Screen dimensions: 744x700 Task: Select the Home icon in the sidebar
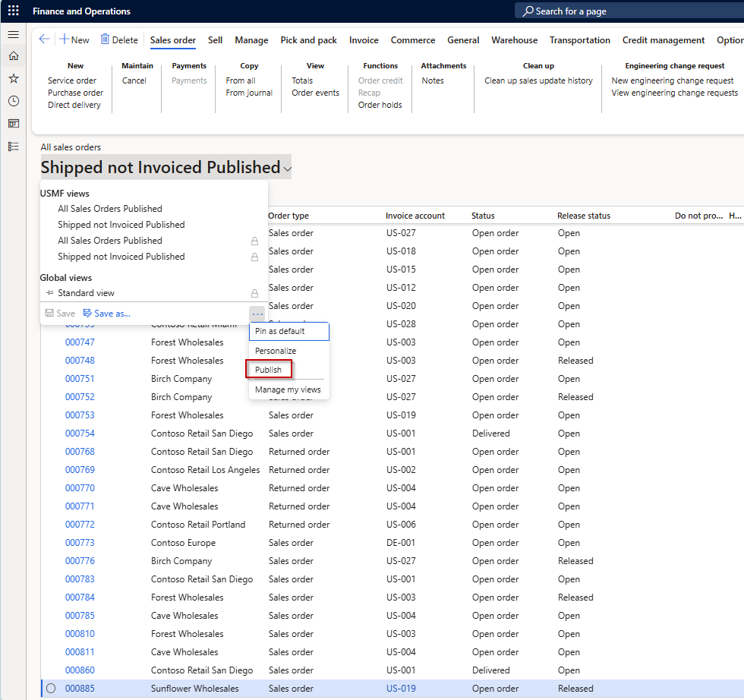pyautogui.click(x=13, y=55)
